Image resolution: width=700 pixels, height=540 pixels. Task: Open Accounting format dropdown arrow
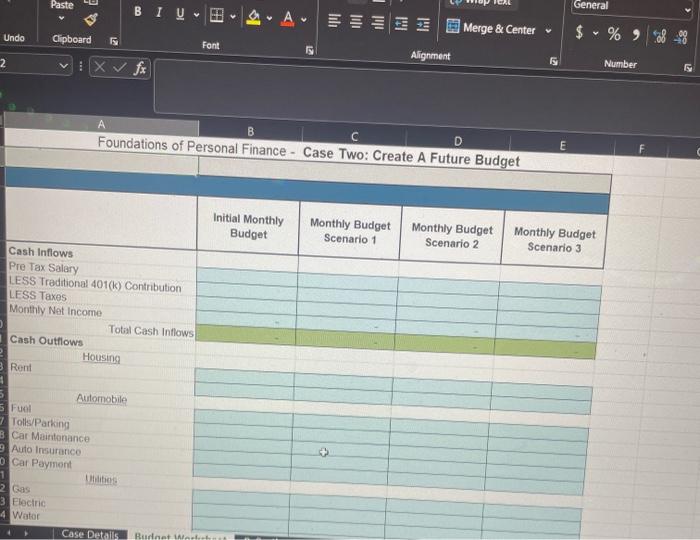pos(596,33)
